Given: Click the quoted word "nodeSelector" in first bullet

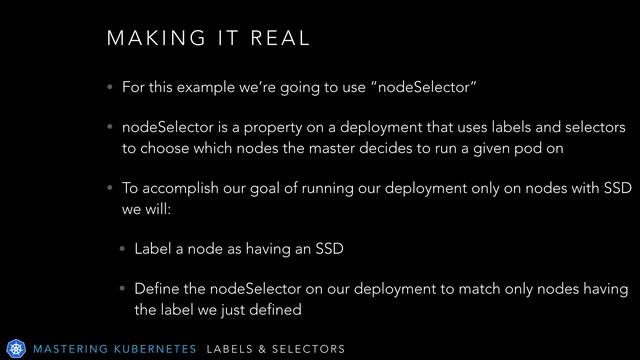Looking at the screenshot, I should click(x=424, y=87).
